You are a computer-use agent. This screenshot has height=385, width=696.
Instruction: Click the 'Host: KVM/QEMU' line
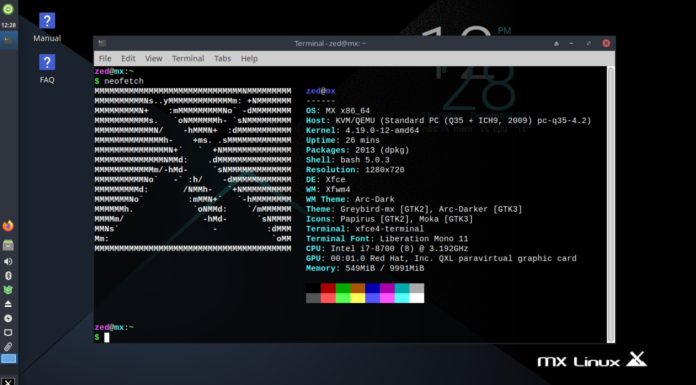click(448, 121)
